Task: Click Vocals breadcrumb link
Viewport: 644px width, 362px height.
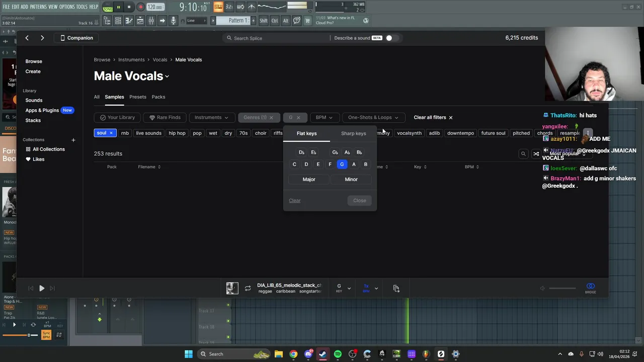Action: point(160,60)
